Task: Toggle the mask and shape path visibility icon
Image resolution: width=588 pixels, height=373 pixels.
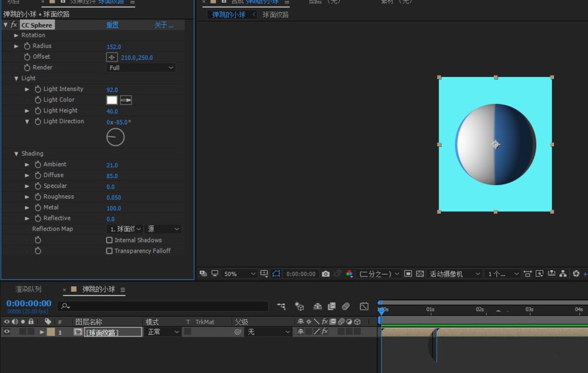Action: [x=276, y=274]
